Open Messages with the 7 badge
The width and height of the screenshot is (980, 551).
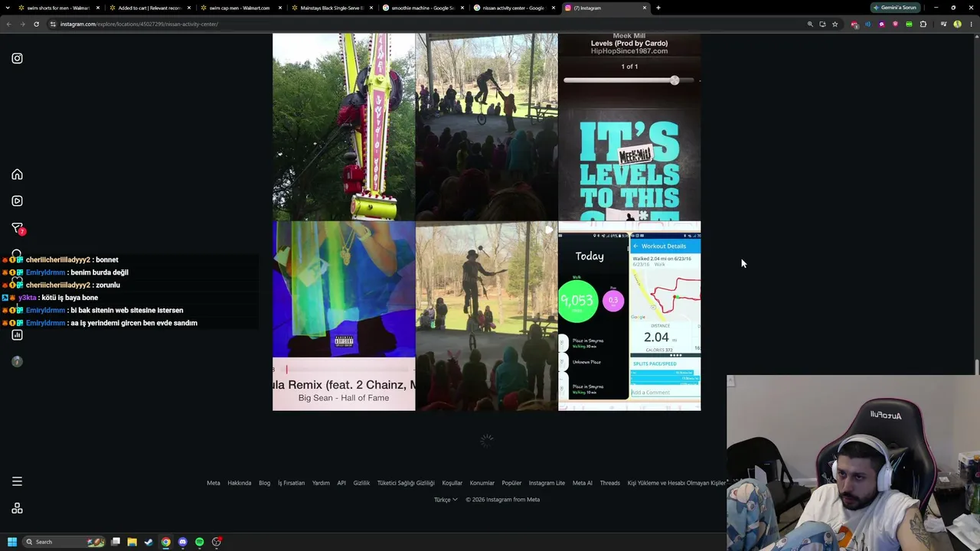point(18,228)
